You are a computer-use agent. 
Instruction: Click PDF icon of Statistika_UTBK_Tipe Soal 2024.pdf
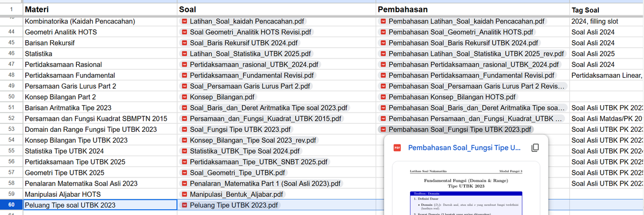point(184,151)
